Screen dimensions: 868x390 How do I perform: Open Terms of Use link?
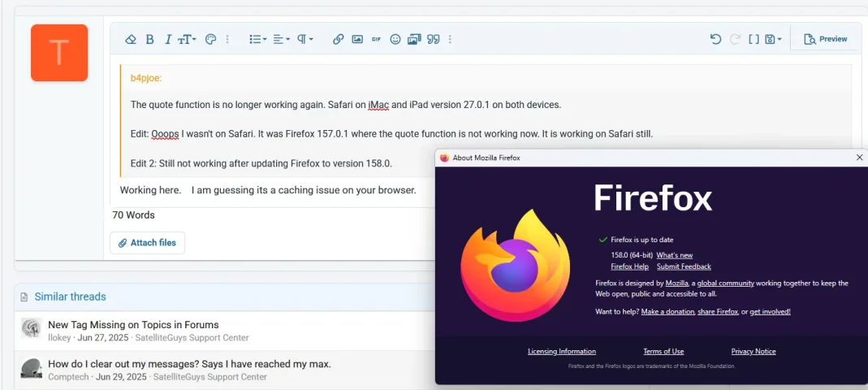(663, 352)
